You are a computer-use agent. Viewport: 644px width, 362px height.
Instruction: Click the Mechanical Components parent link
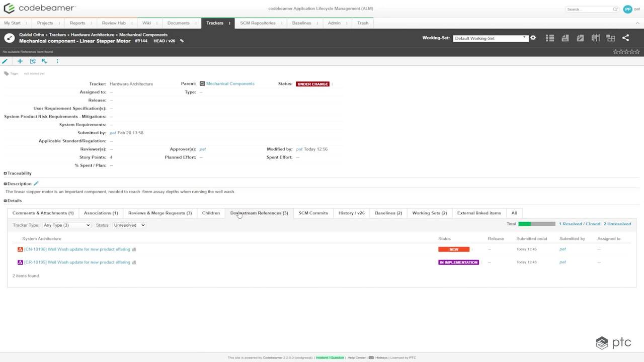tap(230, 84)
